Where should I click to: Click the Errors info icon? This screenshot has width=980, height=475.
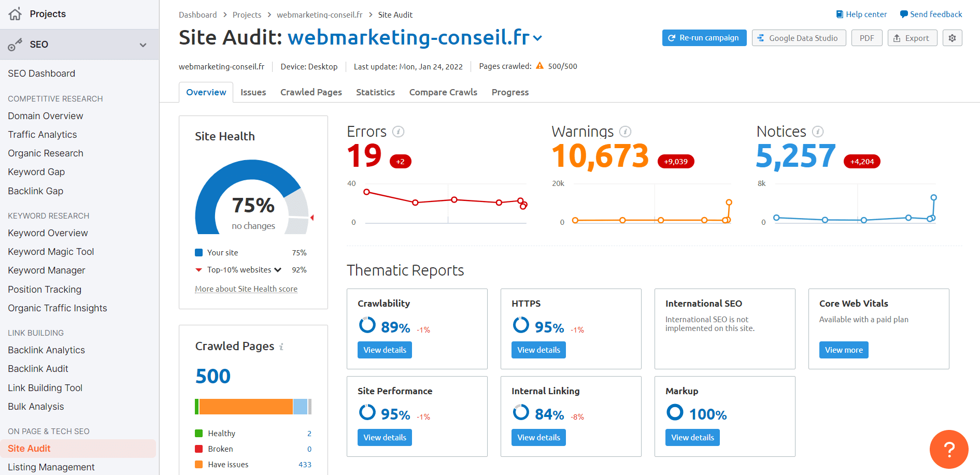398,132
